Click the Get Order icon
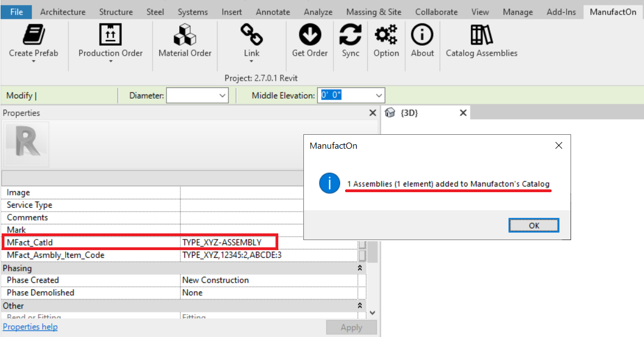This screenshot has height=337, width=644. 309,39
